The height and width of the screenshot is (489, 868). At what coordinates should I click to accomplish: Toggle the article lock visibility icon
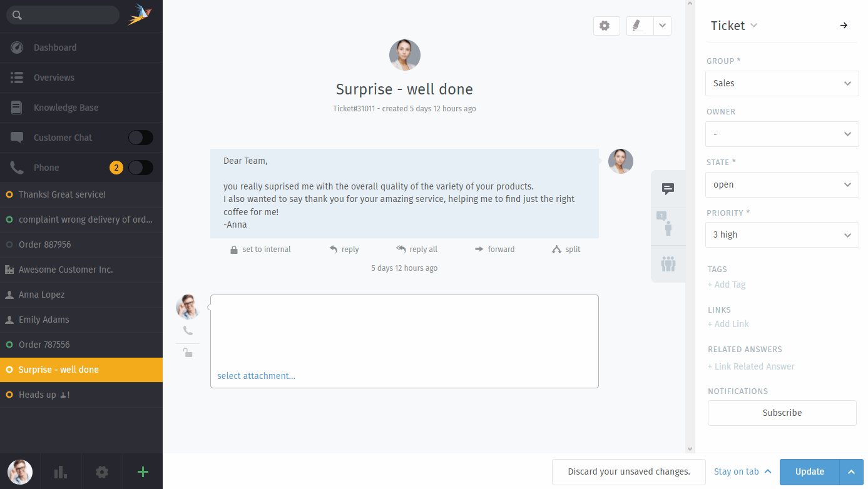click(x=188, y=353)
